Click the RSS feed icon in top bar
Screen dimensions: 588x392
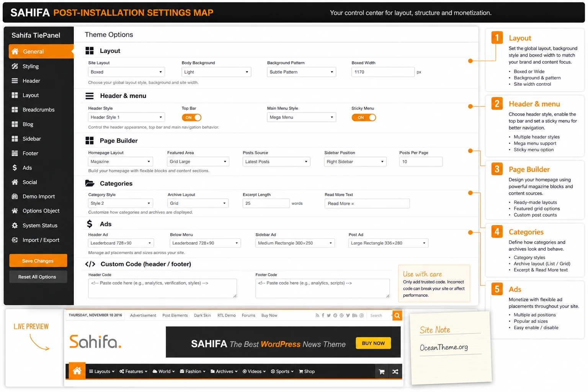point(317,315)
